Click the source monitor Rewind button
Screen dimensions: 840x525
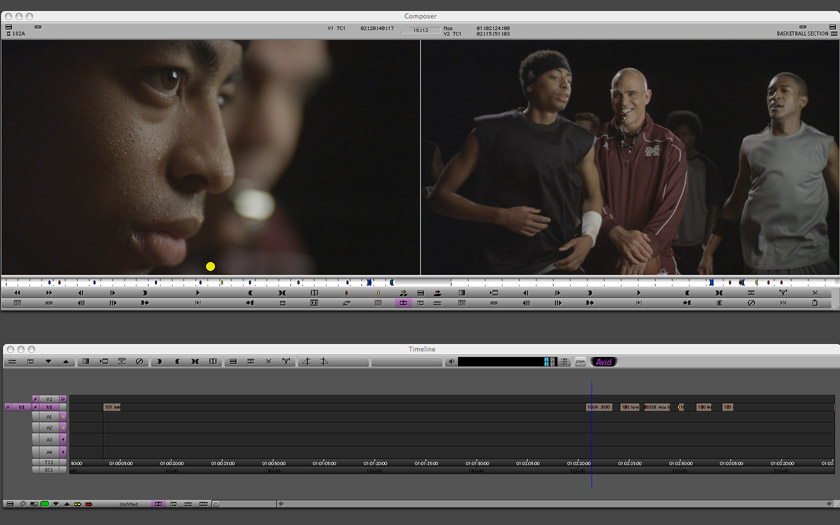17,293
